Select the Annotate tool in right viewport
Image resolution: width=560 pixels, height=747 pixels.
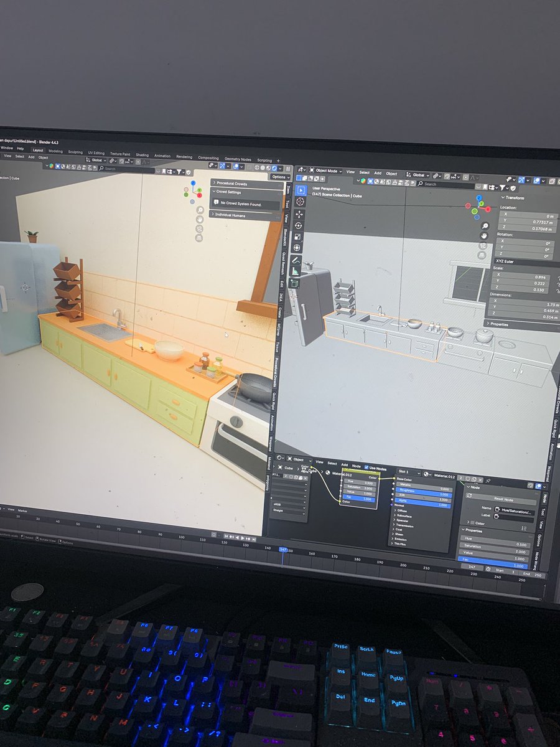(297, 261)
